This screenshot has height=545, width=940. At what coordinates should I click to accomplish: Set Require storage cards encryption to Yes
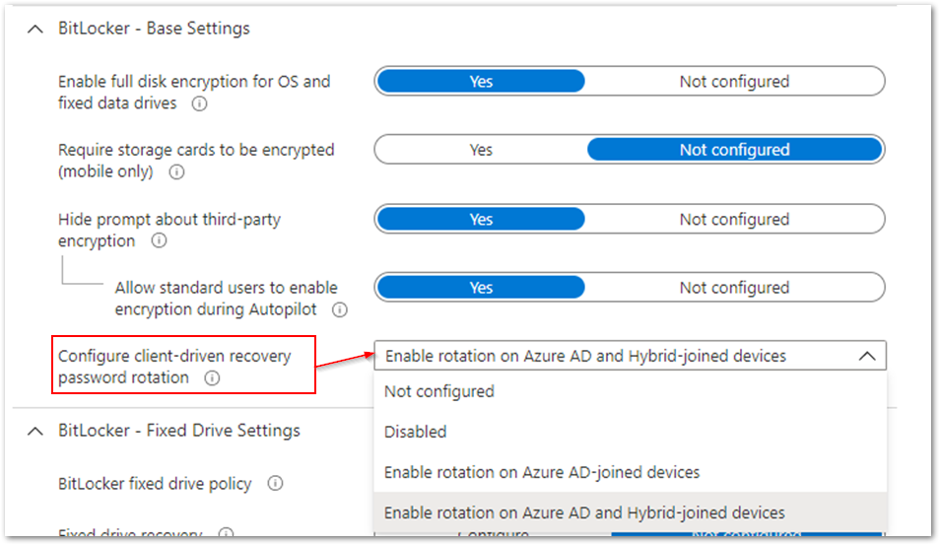click(481, 150)
